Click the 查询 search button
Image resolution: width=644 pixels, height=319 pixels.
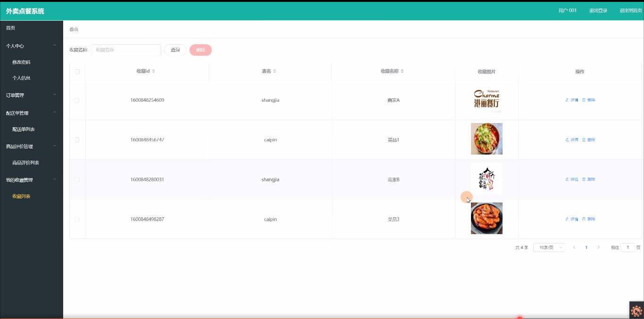pyautogui.click(x=175, y=50)
